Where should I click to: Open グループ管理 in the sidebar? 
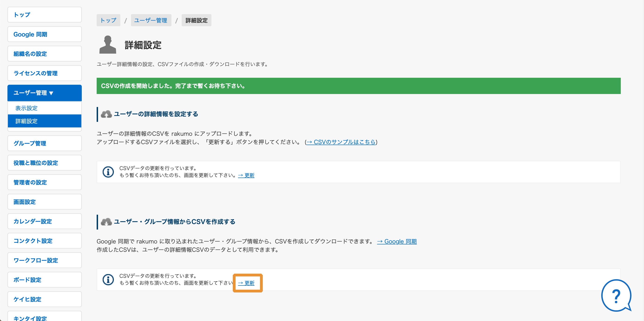[x=45, y=143]
